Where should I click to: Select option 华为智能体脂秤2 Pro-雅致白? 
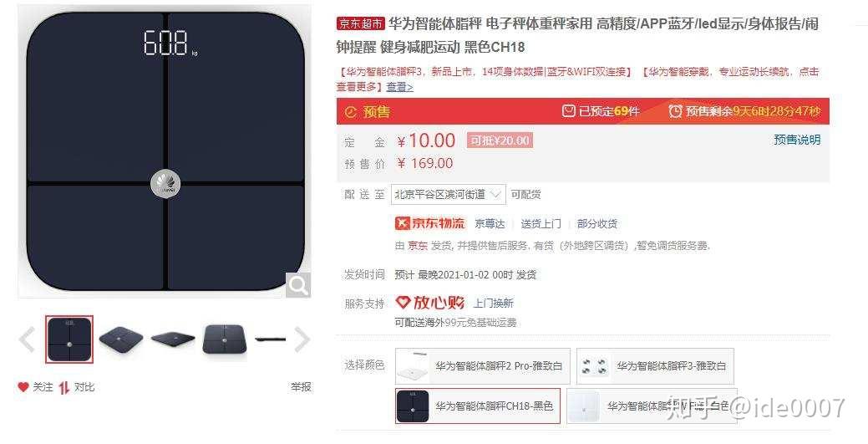[x=483, y=366]
